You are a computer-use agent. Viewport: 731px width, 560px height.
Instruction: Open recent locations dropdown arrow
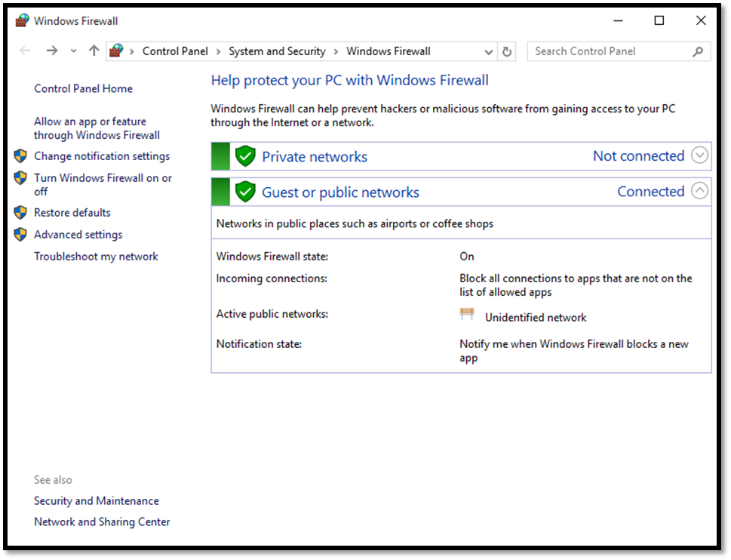tap(73, 51)
